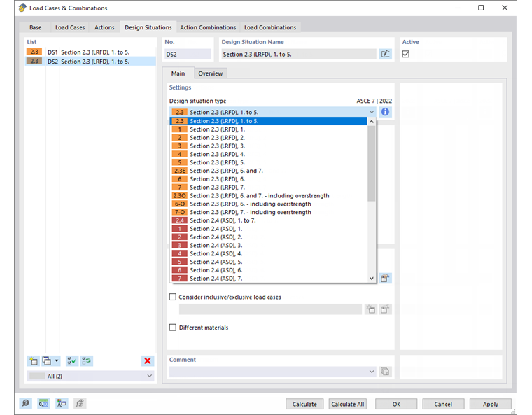Click the No. field showing DS2

pos(188,54)
